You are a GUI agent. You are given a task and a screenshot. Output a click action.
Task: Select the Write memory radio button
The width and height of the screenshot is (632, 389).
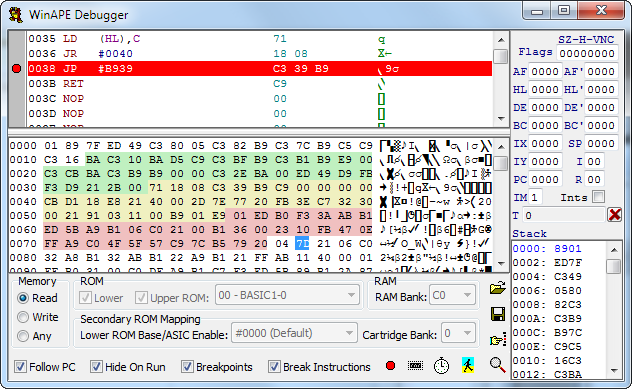click(23, 317)
